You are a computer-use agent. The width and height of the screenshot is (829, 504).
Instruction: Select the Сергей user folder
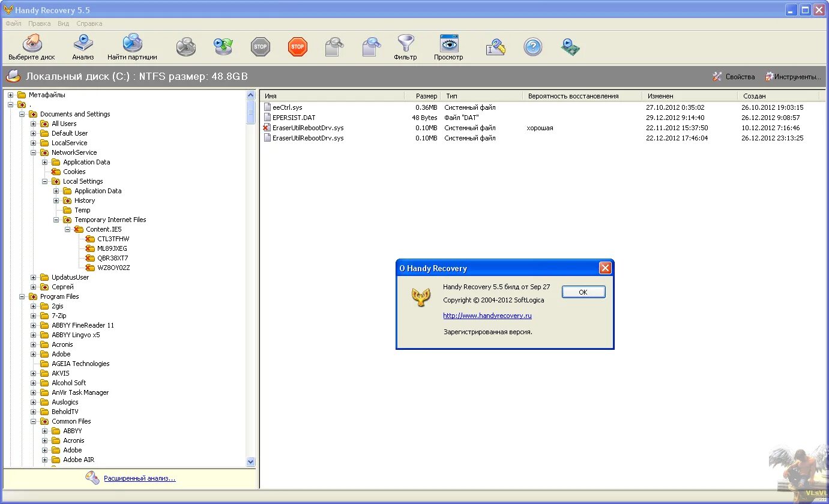coord(62,287)
